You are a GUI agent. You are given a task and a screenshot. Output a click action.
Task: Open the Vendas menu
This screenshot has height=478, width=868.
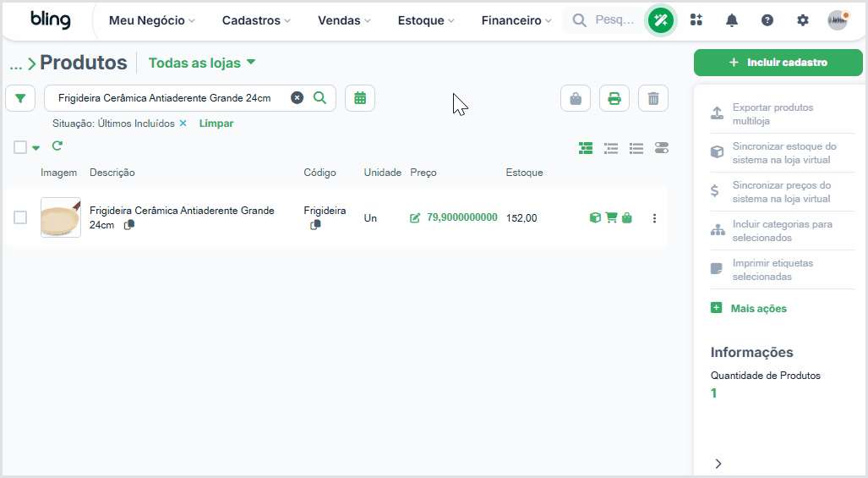point(344,20)
